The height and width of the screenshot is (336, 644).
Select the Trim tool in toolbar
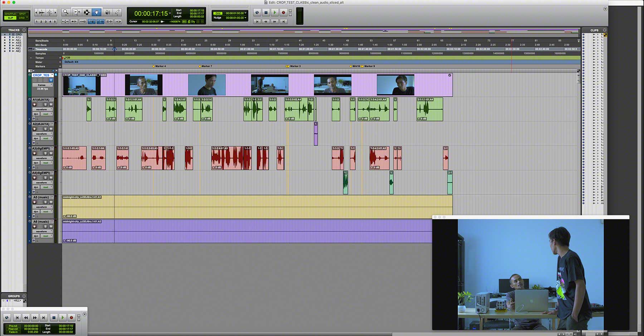tap(77, 12)
